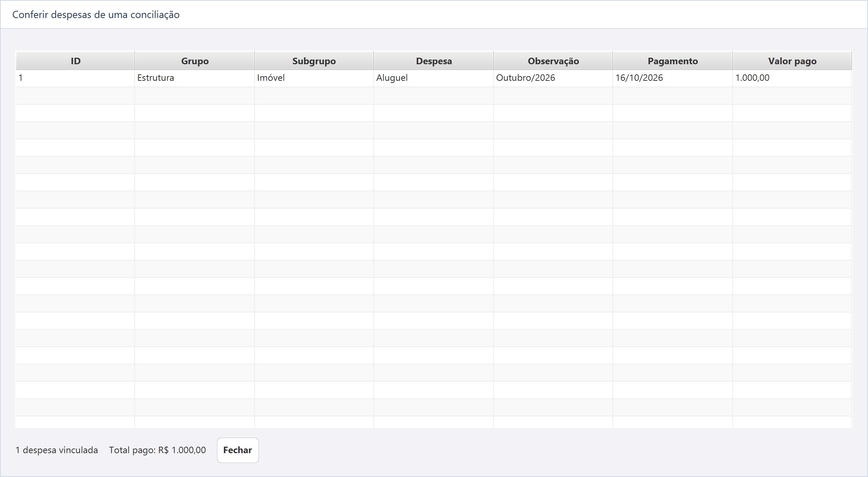This screenshot has height=477, width=868.
Task: Select the Estrutura group cell
Action: 195,78
